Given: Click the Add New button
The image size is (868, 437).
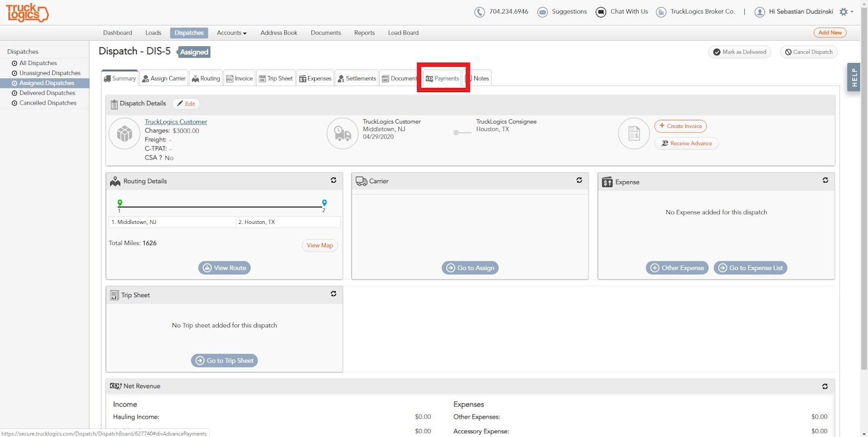Looking at the screenshot, I should point(830,33).
